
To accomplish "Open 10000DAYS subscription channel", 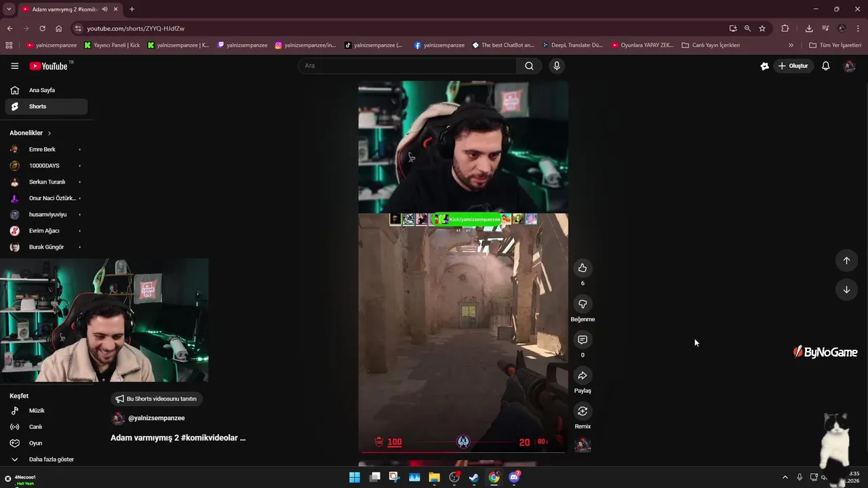I will pos(46,165).
